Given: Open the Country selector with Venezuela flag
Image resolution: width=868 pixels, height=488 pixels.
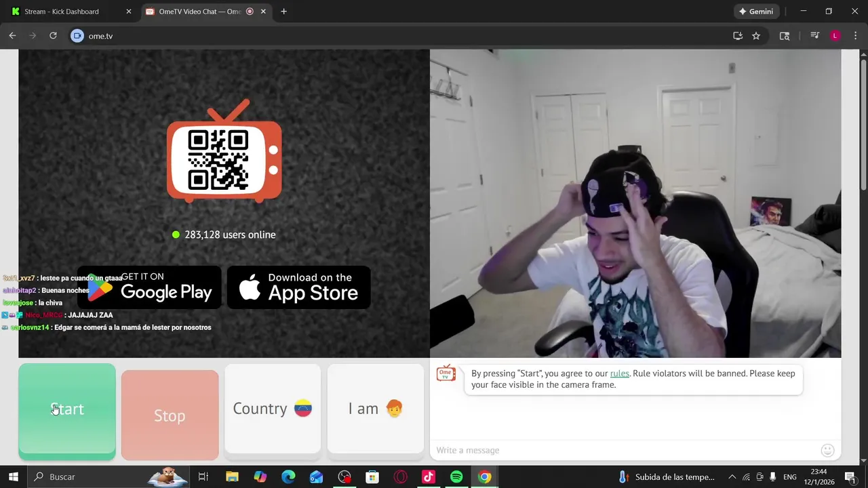Looking at the screenshot, I should point(273,409).
